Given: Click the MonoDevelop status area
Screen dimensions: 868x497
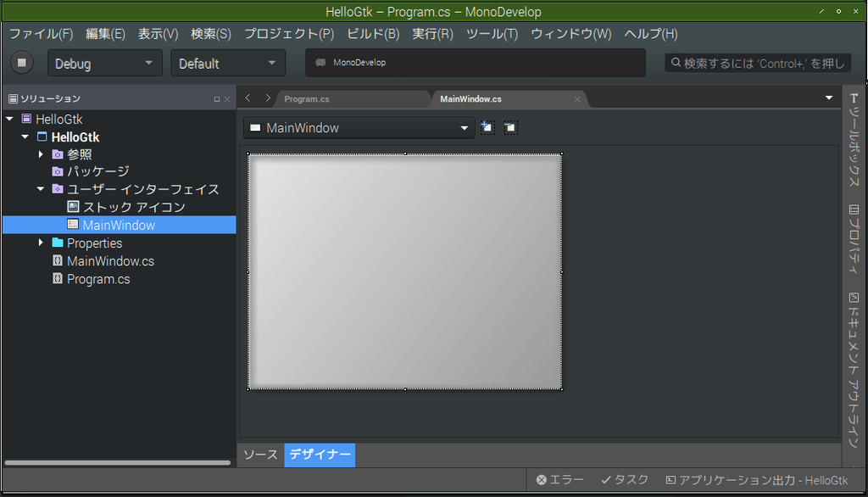Looking at the screenshot, I should tap(476, 63).
